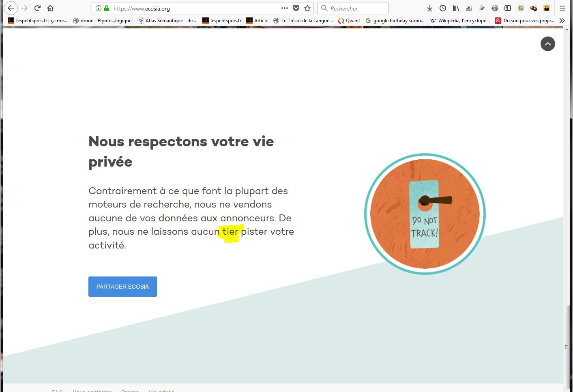573x392 pixels.
Task: Click the heading 'Nous respectons votre vie privée'
Action: tap(181, 152)
